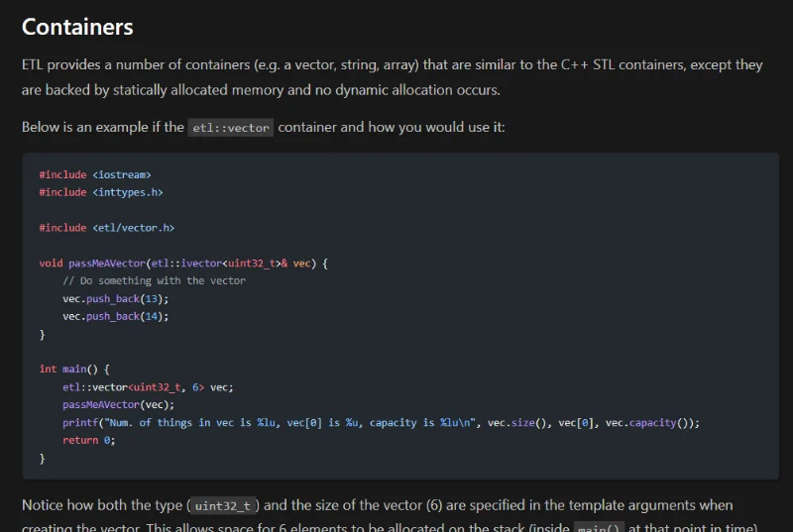Click vec.capacity() in the printf line
This screenshot has height=532, width=793.
point(651,422)
